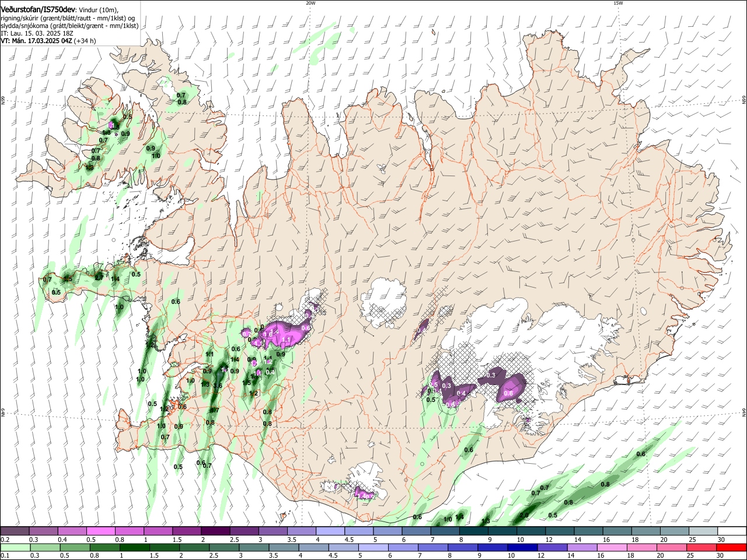
Task: Pick the 3–3.5 swatch on upper legend row
Action: pos(273,531)
